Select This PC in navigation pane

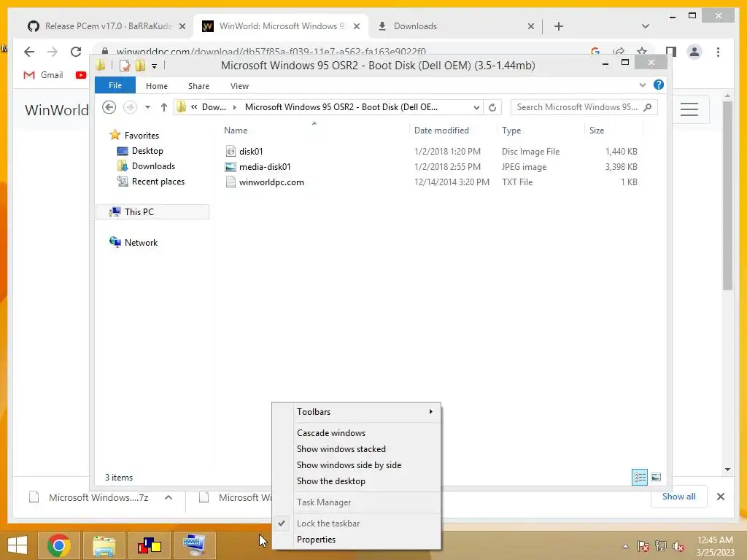[x=152, y=212]
